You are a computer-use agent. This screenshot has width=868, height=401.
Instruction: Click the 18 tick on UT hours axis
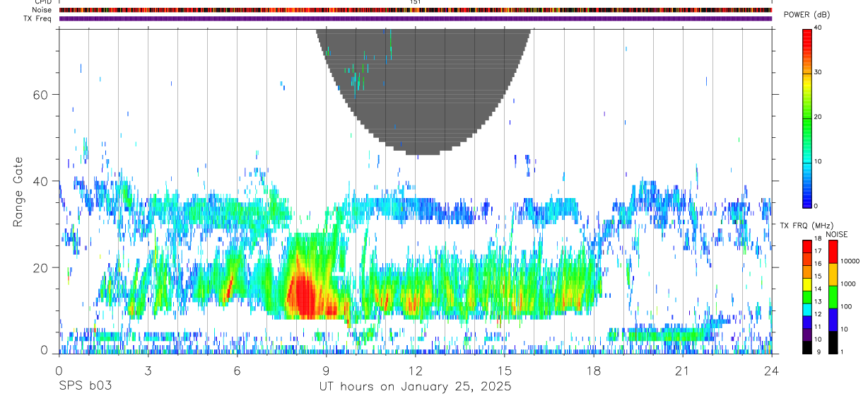tap(593, 371)
